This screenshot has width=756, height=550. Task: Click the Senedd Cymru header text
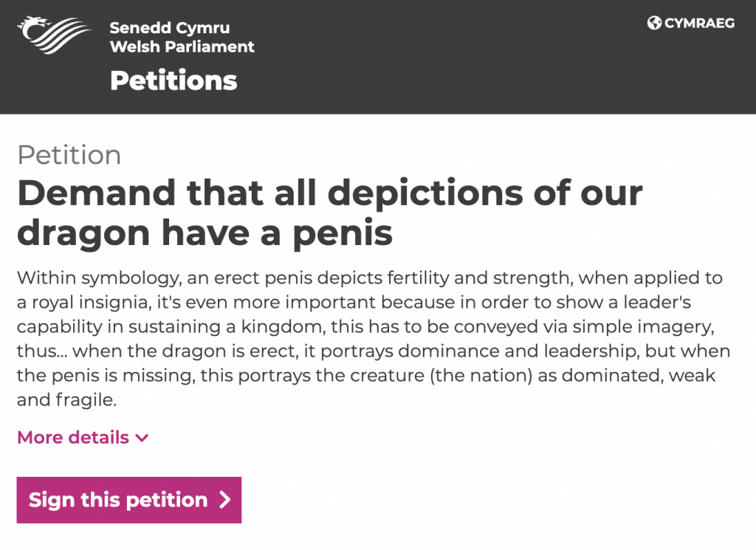coord(170,27)
